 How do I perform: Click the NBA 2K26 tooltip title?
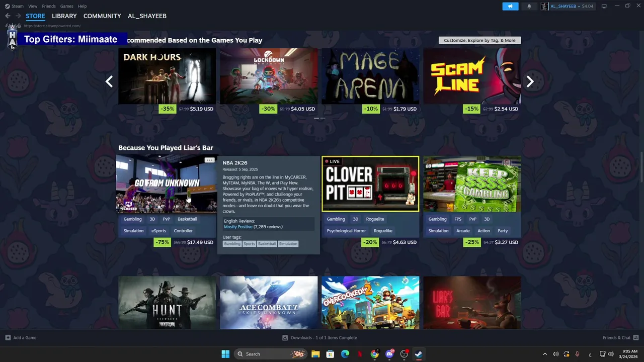click(235, 163)
